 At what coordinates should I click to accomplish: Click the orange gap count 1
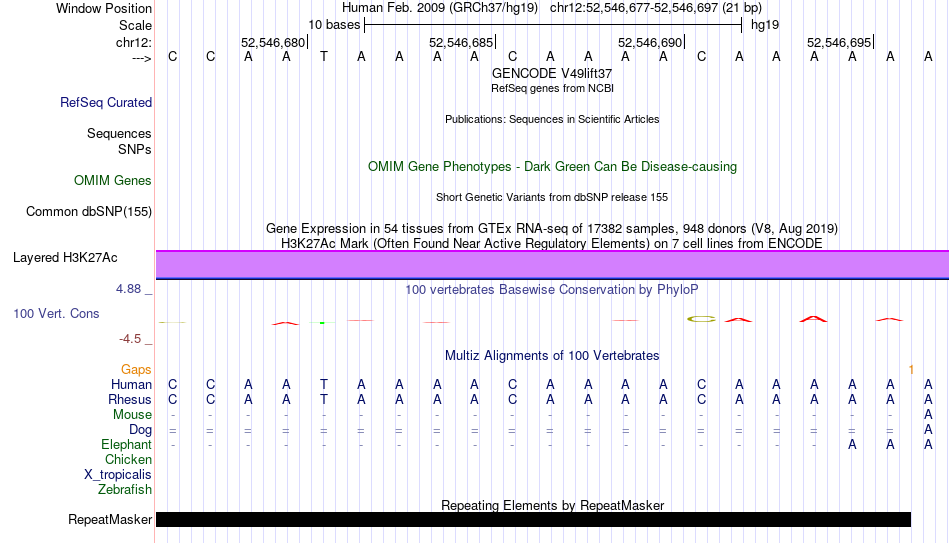coord(911,370)
